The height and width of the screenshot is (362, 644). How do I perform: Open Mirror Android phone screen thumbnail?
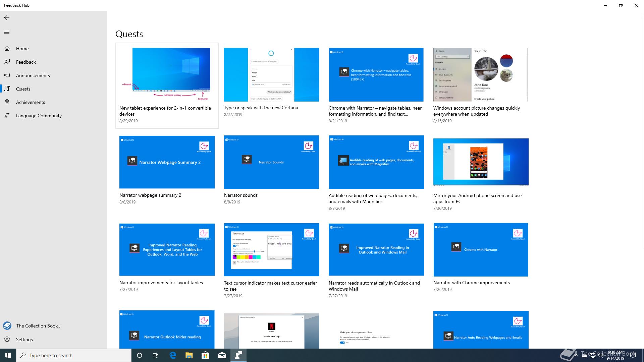click(481, 162)
